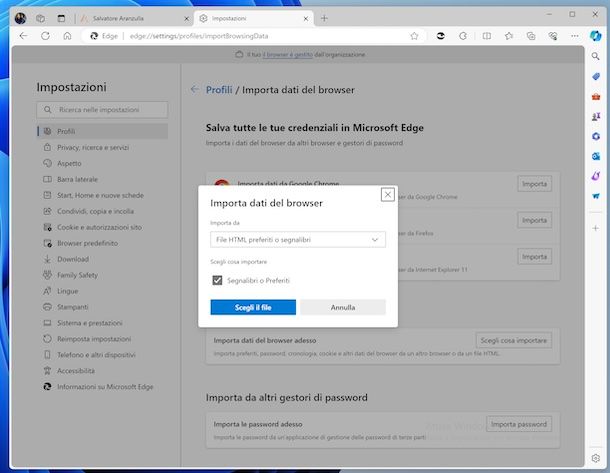Image resolution: width=610 pixels, height=473 pixels.
Task: Close the Salvatore Aranzulla tab
Action: pos(186,18)
